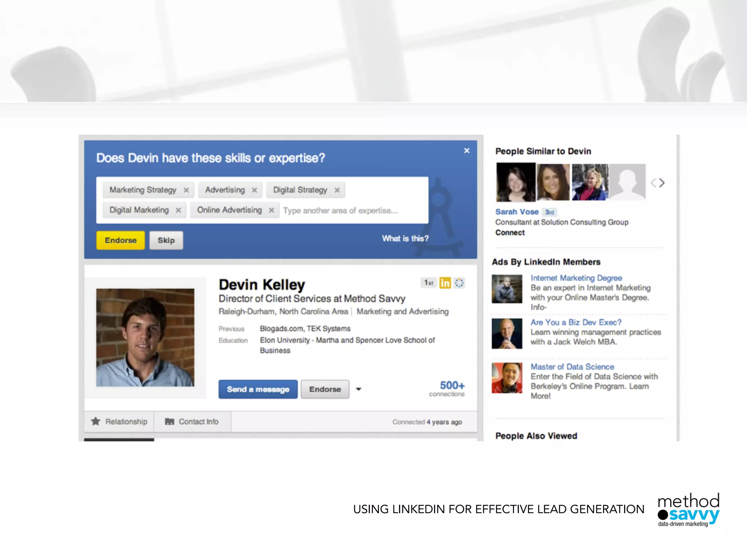Open the Contact Info tab

[192, 421]
